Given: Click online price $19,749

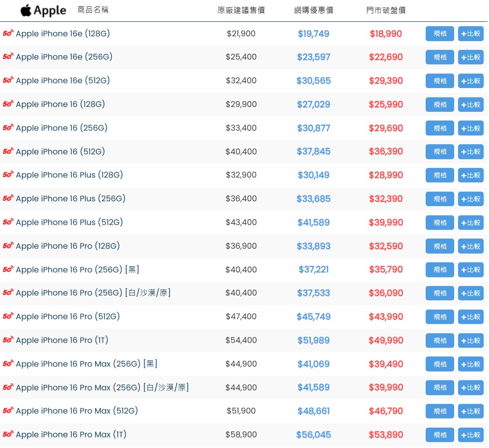Looking at the screenshot, I should [313, 34].
